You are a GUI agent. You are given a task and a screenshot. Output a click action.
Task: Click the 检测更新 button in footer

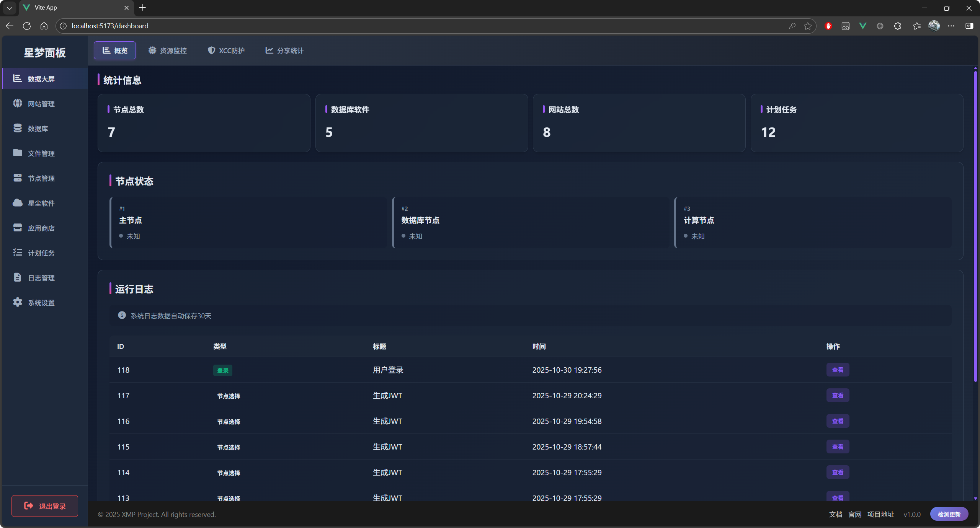click(949, 514)
